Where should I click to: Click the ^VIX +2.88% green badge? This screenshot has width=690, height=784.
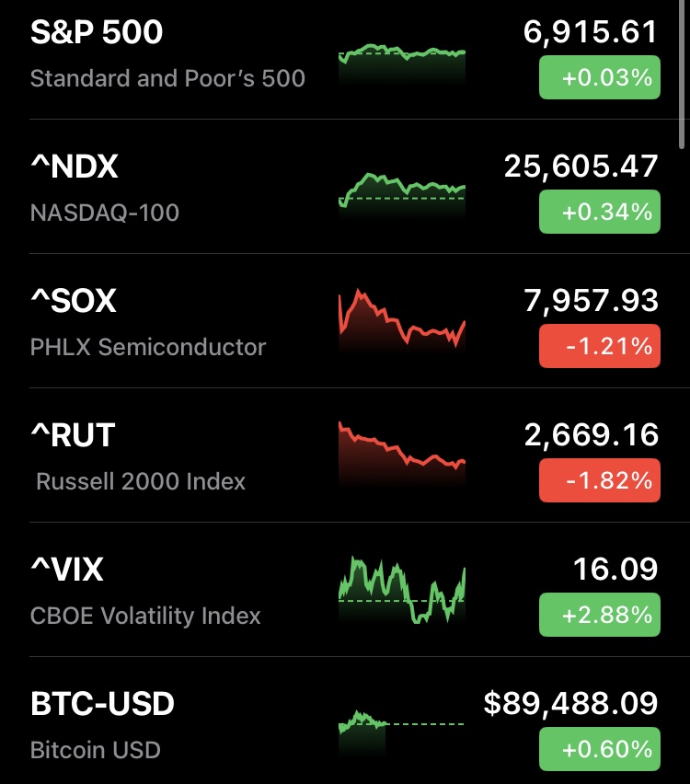point(599,615)
